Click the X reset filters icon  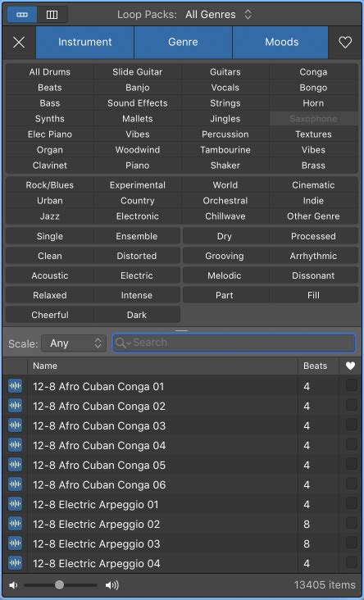19,42
